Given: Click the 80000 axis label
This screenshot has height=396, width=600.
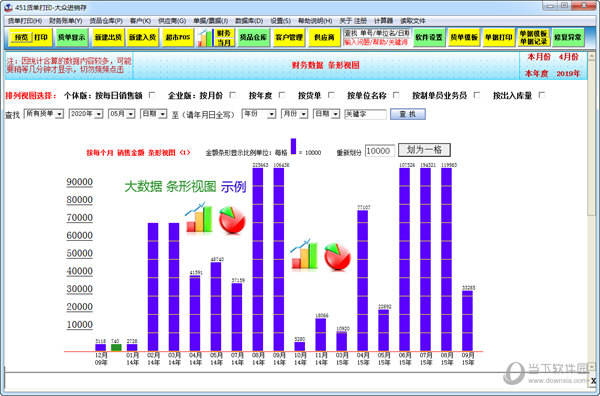Looking at the screenshot, I should [80, 200].
